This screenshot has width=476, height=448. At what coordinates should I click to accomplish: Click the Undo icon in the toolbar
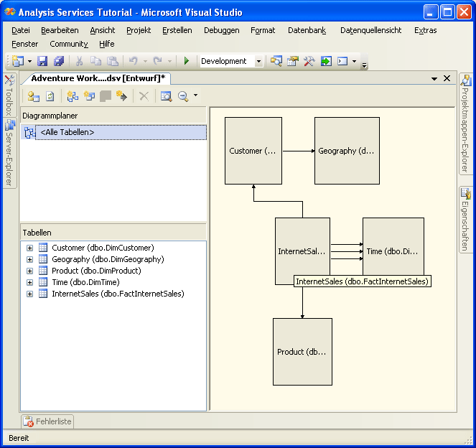(x=133, y=62)
